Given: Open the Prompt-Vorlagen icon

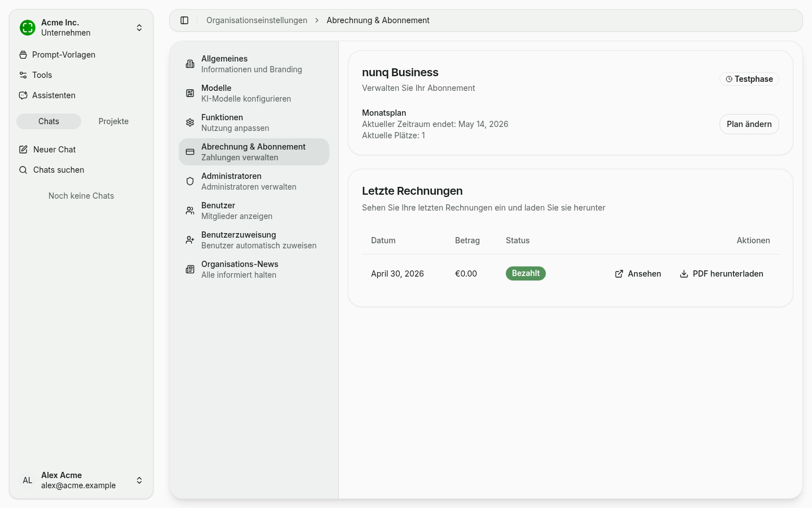Looking at the screenshot, I should (x=23, y=55).
